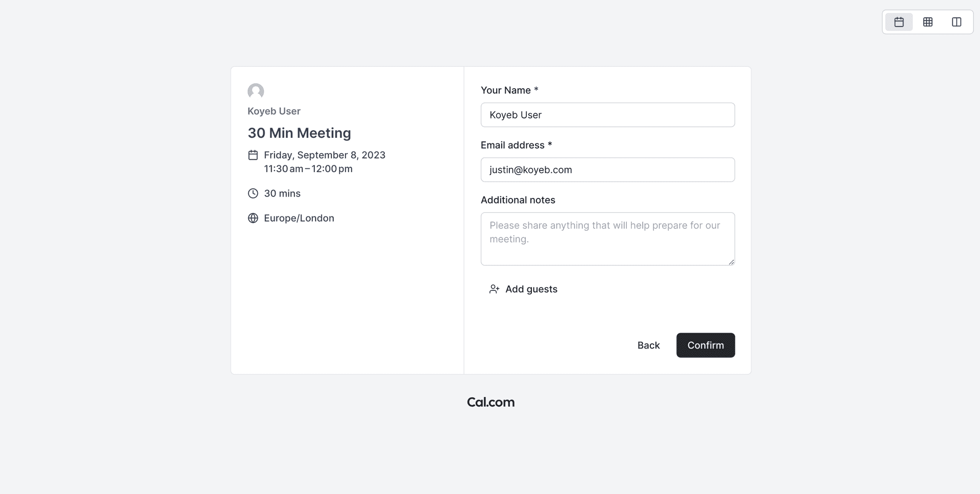This screenshot has width=980, height=494.
Task: Click the globe icon beside Europe/London
Action: tap(253, 218)
